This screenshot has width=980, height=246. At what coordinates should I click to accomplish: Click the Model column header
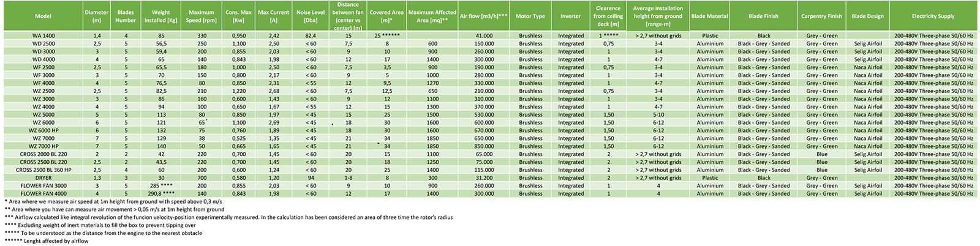click(x=43, y=17)
